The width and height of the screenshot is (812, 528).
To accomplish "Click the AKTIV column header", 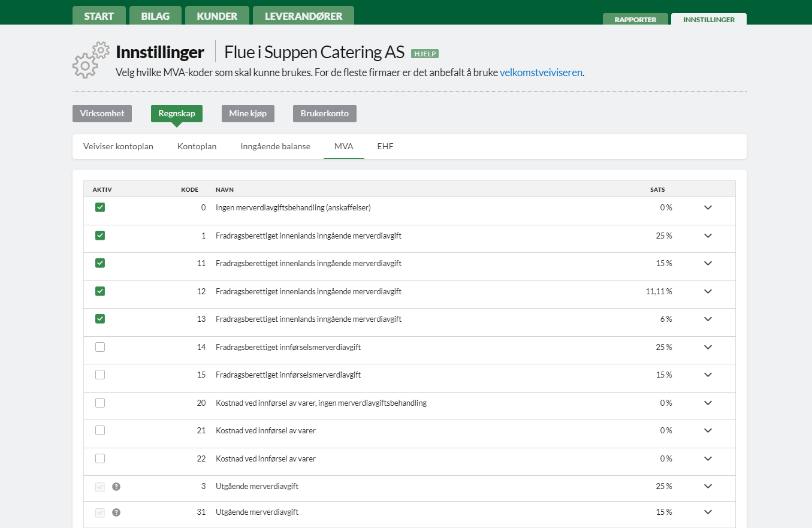I will 102,189.
